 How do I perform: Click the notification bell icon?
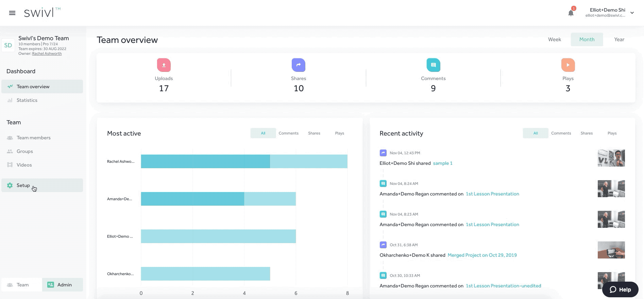pyautogui.click(x=571, y=13)
